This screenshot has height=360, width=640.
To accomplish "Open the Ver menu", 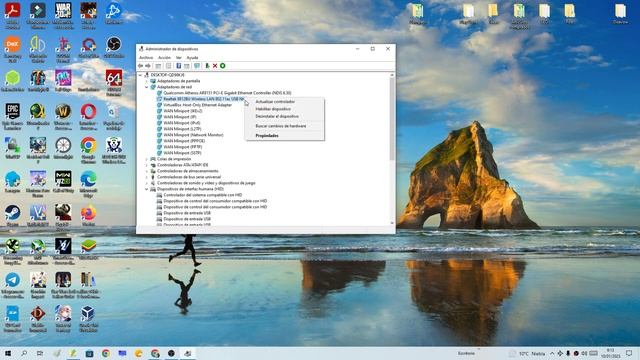I will [x=178, y=58].
